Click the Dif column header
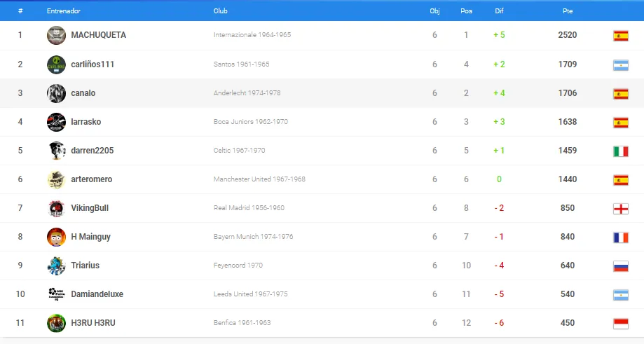Image resolution: width=644 pixels, height=344 pixels. click(499, 11)
